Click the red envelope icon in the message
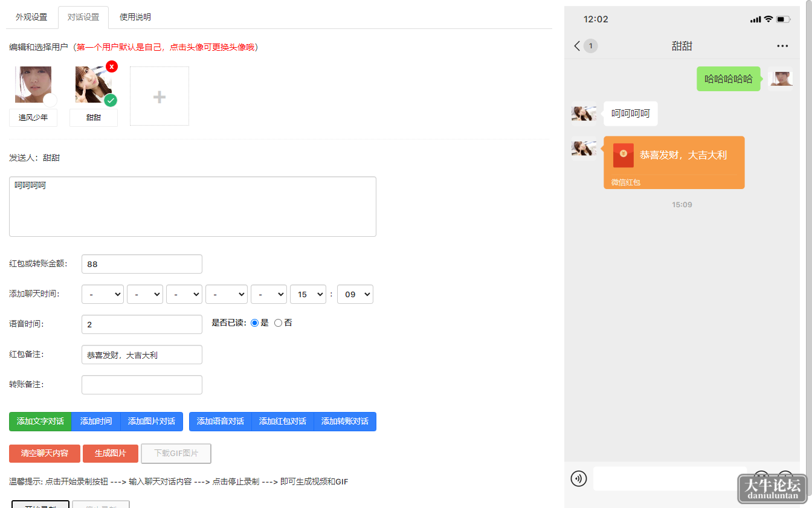The height and width of the screenshot is (508, 812). [623, 155]
